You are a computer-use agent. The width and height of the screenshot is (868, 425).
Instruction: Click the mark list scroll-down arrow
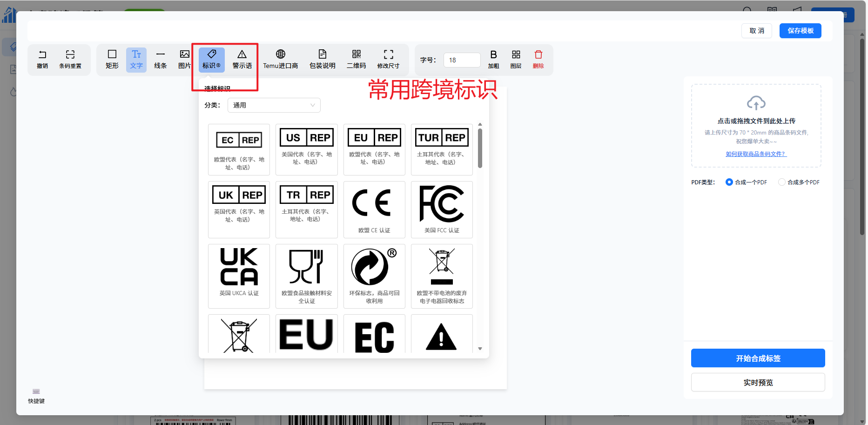click(480, 349)
